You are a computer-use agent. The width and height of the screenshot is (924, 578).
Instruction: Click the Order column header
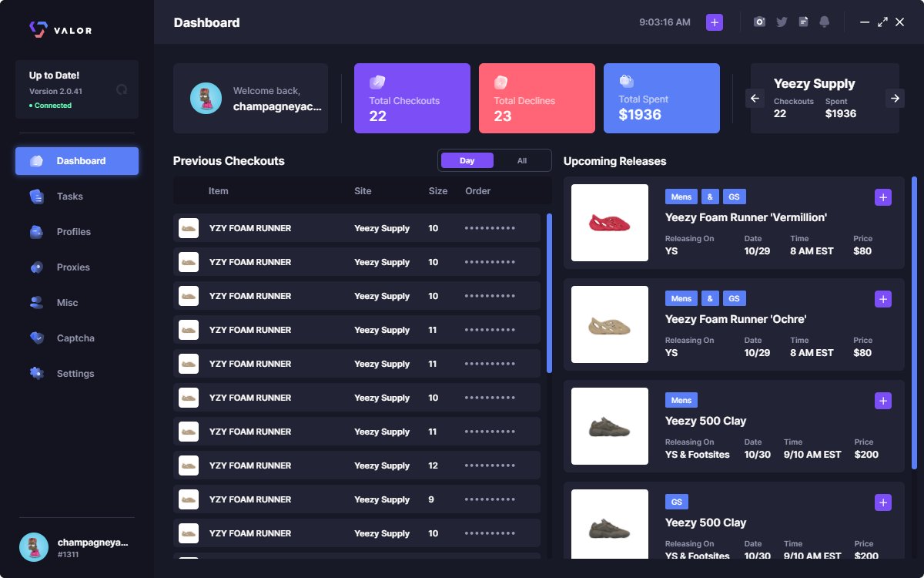(x=477, y=191)
